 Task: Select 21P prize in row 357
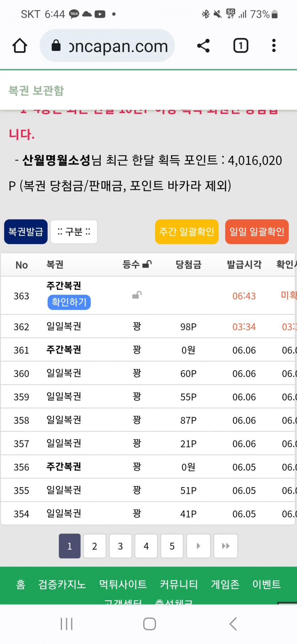[x=189, y=444]
